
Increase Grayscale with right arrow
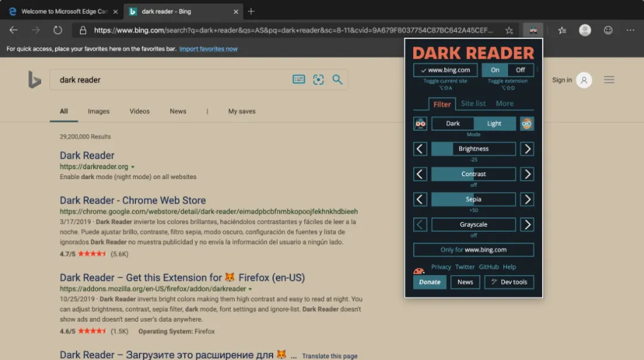pyautogui.click(x=527, y=224)
